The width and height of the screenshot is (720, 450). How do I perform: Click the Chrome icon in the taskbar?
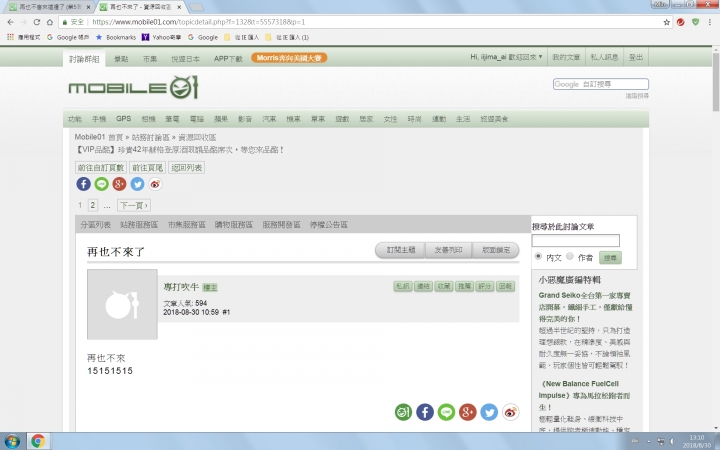pyautogui.click(x=39, y=442)
